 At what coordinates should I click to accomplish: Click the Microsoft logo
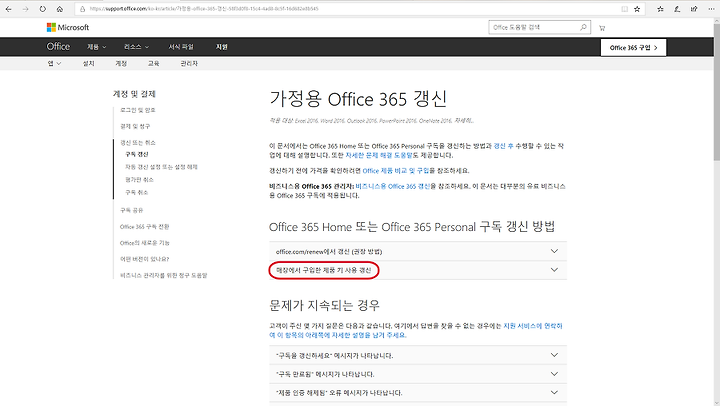coord(68,28)
